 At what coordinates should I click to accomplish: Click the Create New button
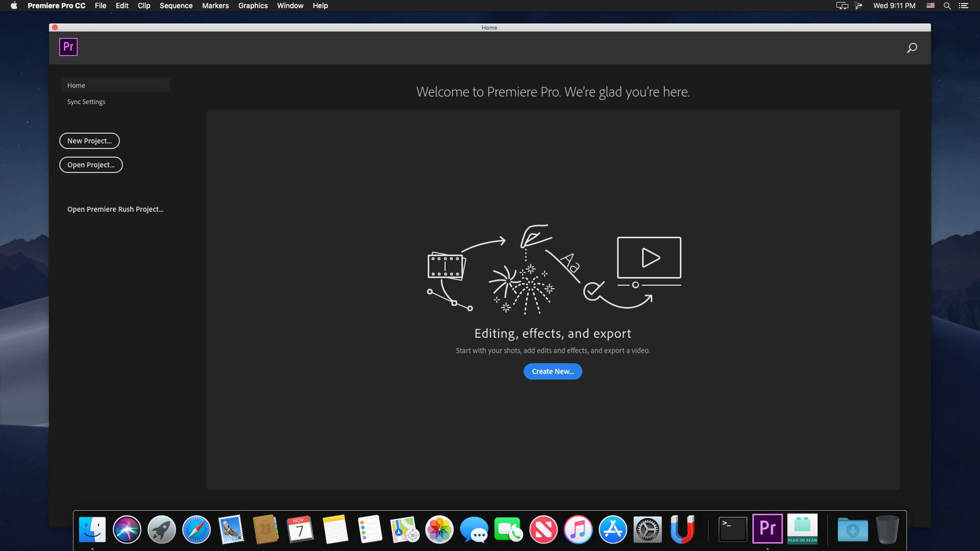(553, 371)
